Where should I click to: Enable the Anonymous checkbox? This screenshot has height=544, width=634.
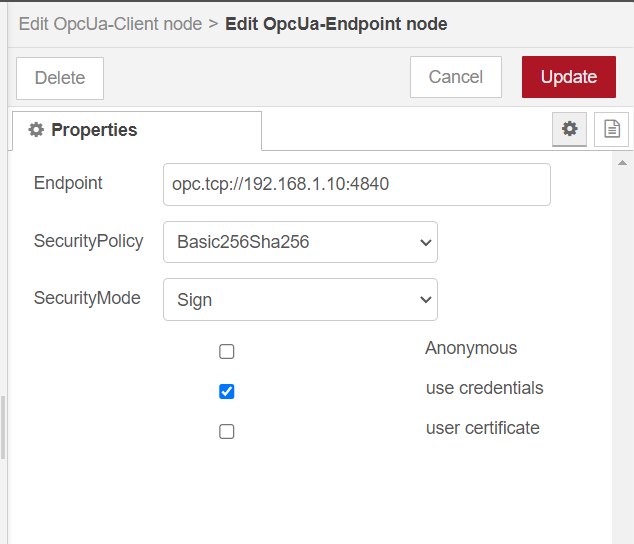click(x=227, y=351)
